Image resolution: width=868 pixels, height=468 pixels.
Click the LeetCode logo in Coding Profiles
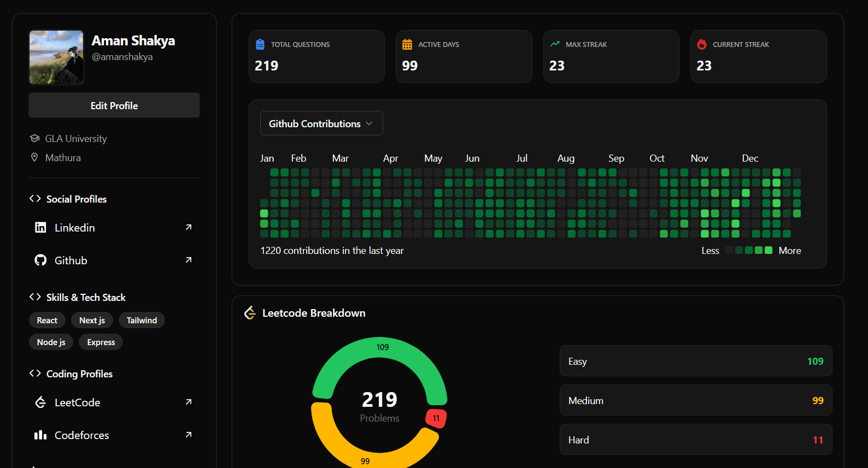[40, 402]
